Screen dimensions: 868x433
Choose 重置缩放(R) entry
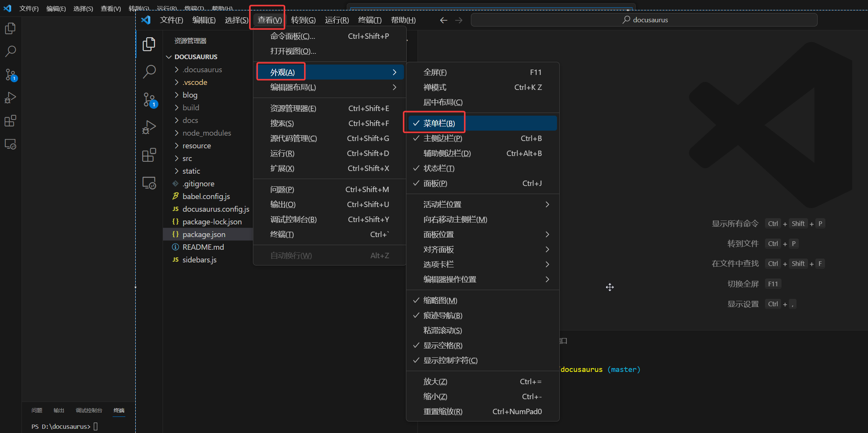click(482, 411)
